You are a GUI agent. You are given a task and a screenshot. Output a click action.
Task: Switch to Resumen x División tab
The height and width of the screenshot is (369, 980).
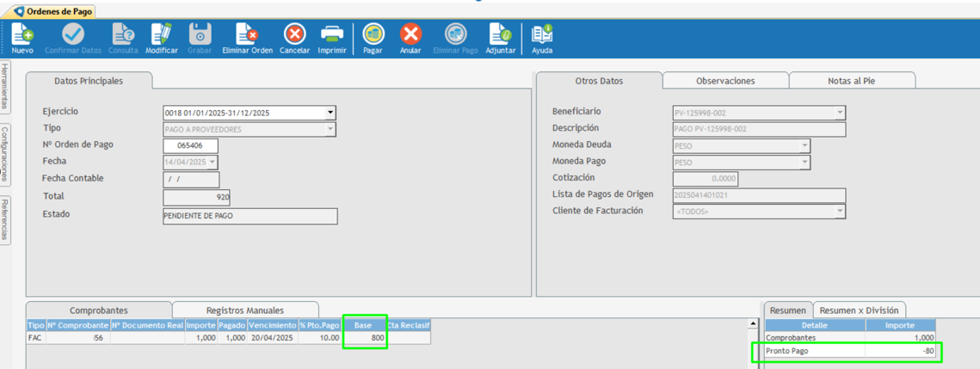point(859,311)
